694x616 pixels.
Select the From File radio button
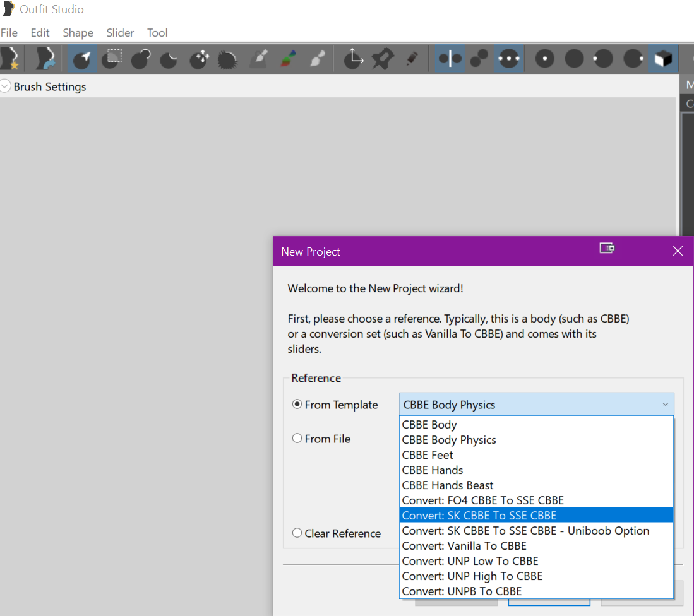coord(297,438)
